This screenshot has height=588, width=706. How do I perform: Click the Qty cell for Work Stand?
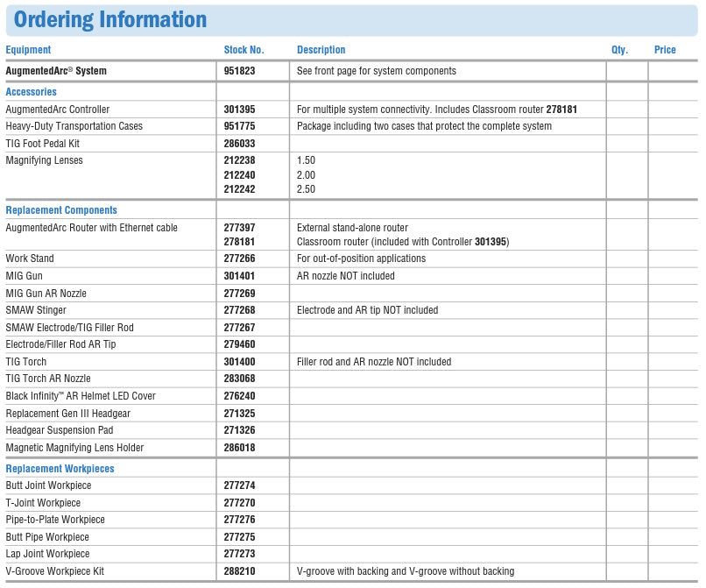[626, 259]
